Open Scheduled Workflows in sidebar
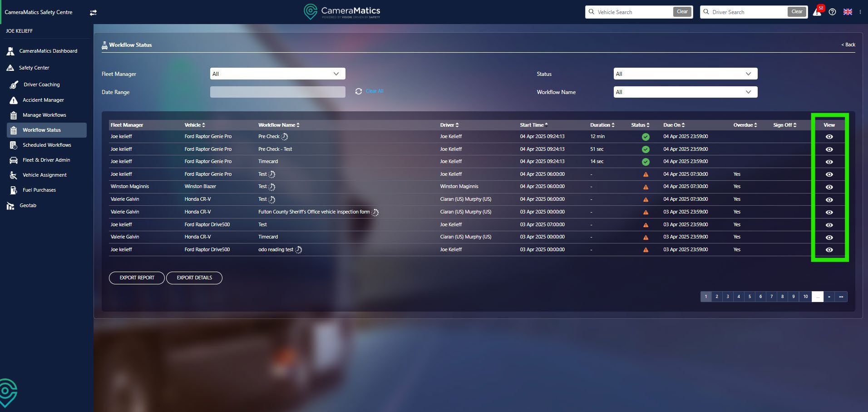 pos(47,145)
